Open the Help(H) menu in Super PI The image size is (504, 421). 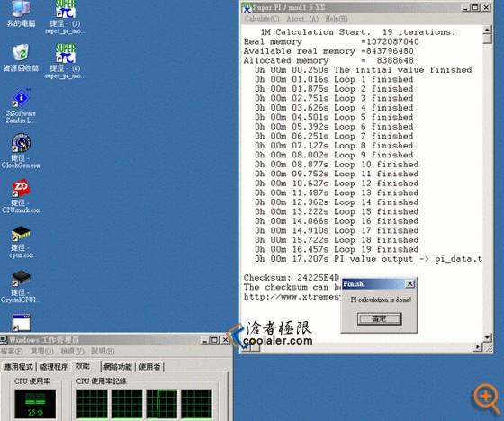337,19
